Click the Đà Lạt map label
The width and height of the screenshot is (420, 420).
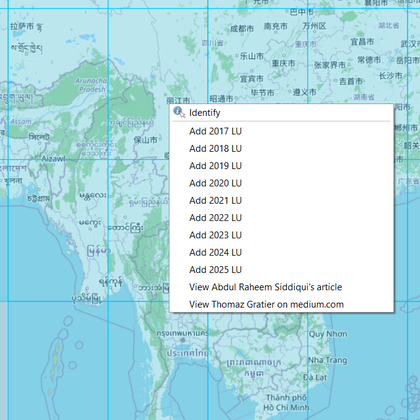coord(315,378)
